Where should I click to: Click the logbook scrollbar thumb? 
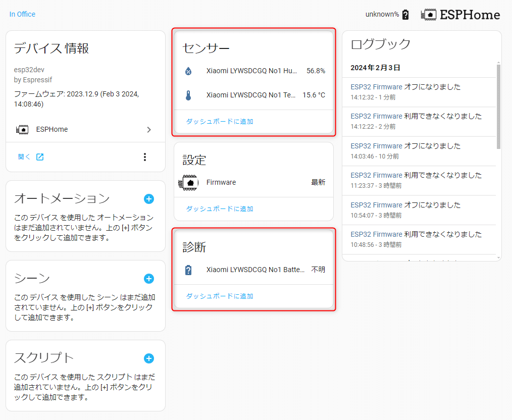click(x=498, y=107)
